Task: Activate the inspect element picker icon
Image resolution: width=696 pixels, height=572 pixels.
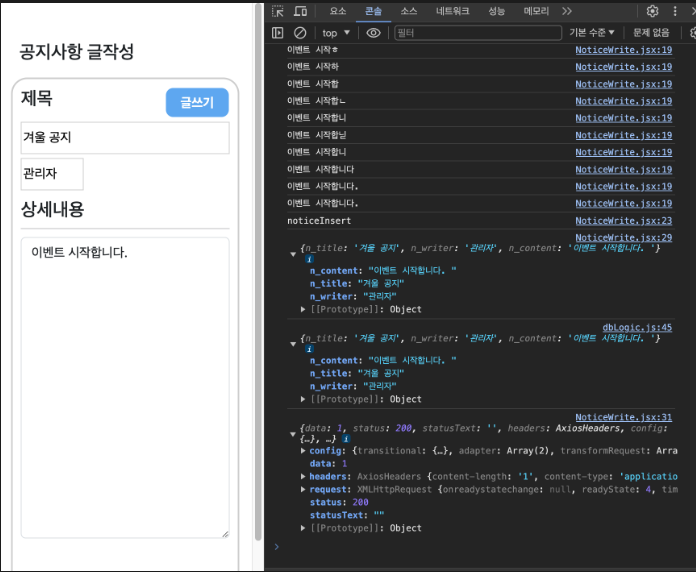Action: point(278,12)
